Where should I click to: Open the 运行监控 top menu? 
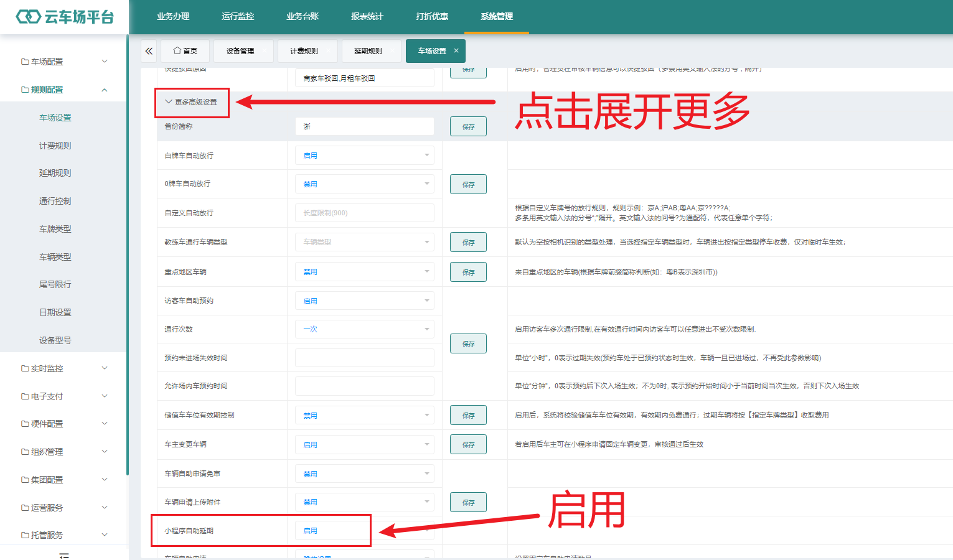click(x=238, y=17)
